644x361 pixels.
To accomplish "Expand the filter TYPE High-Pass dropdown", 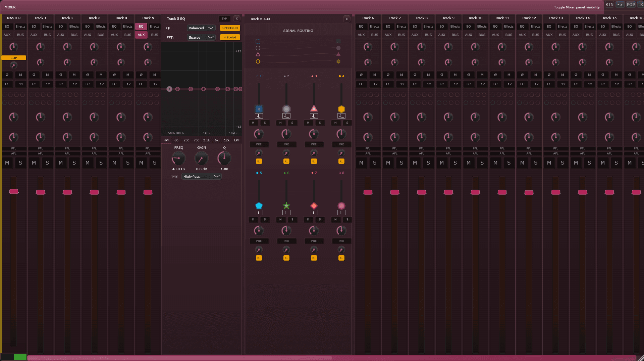I will (201, 176).
